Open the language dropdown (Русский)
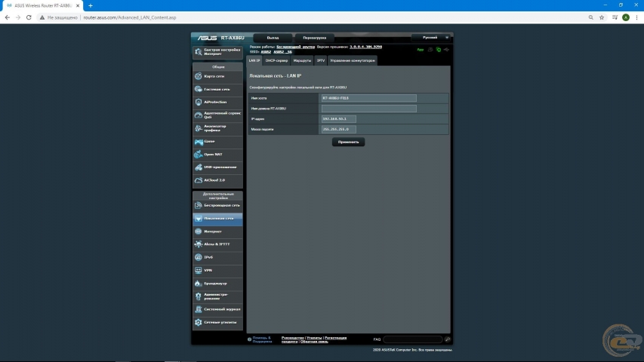644x362 pixels. (431, 38)
